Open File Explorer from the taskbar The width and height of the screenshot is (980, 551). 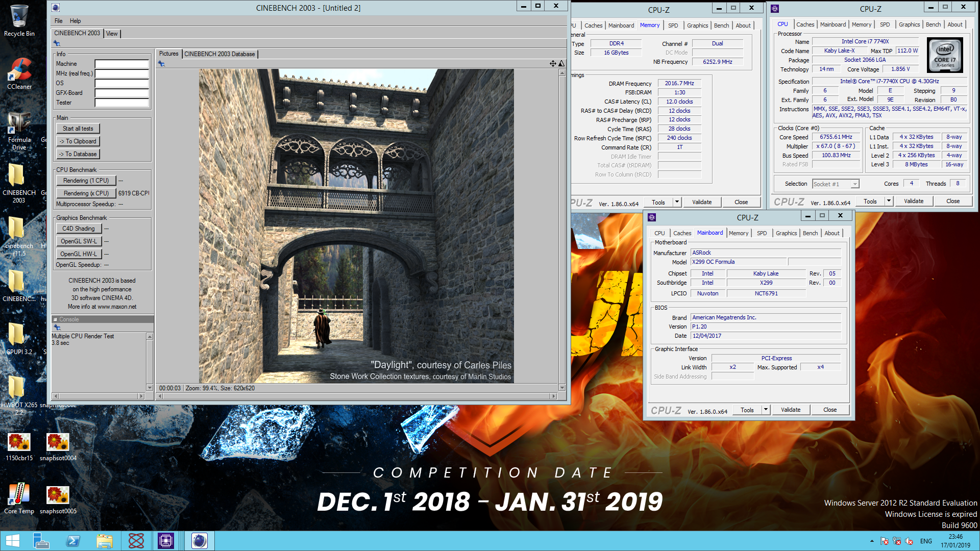105,541
